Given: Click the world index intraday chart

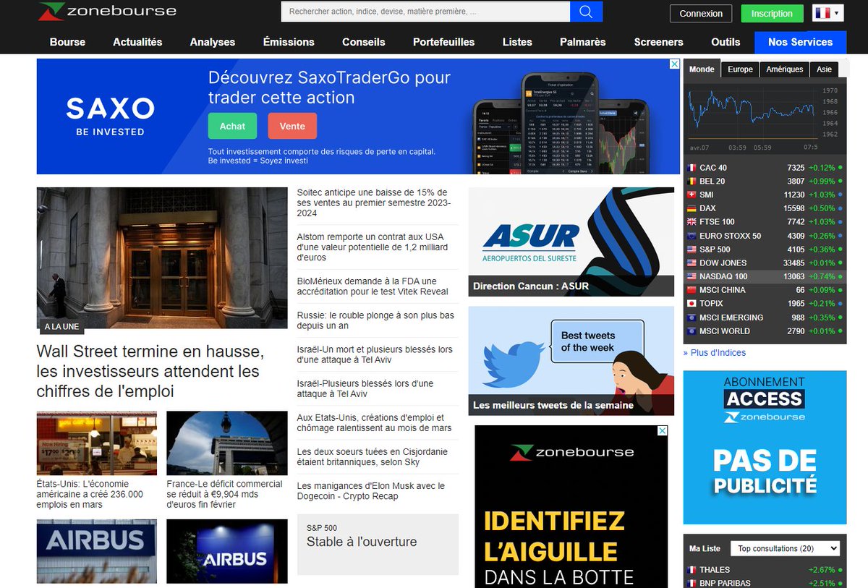Looking at the screenshot, I should tap(765, 116).
